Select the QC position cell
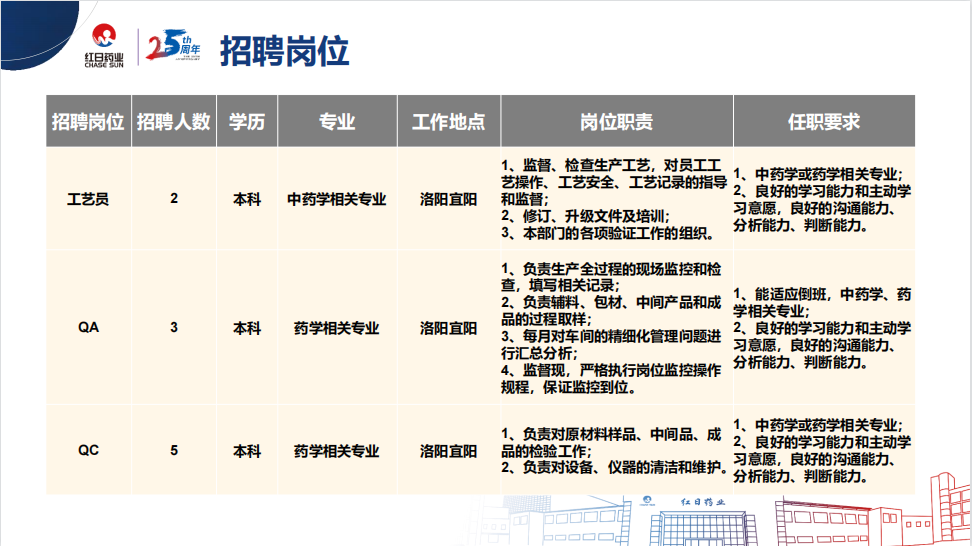 coord(88,450)
